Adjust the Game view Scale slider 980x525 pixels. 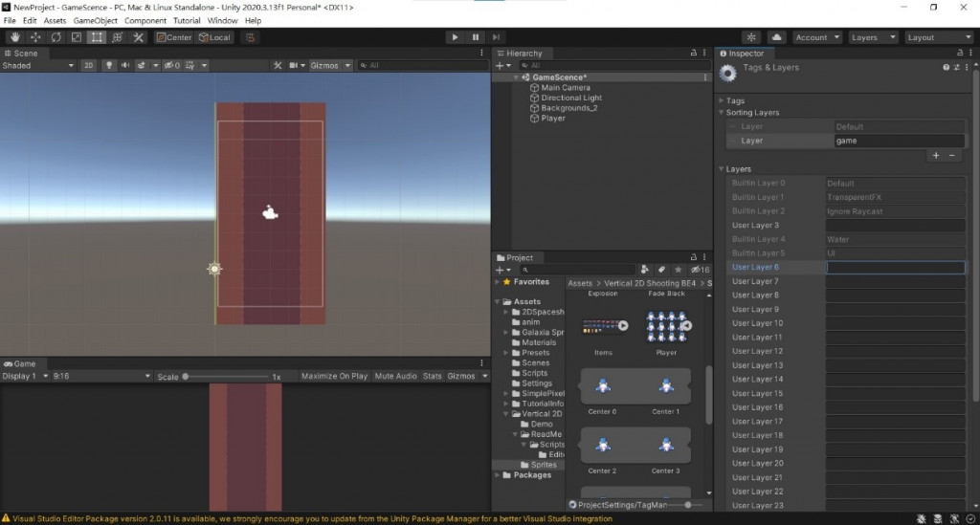[x=226, y=377]
